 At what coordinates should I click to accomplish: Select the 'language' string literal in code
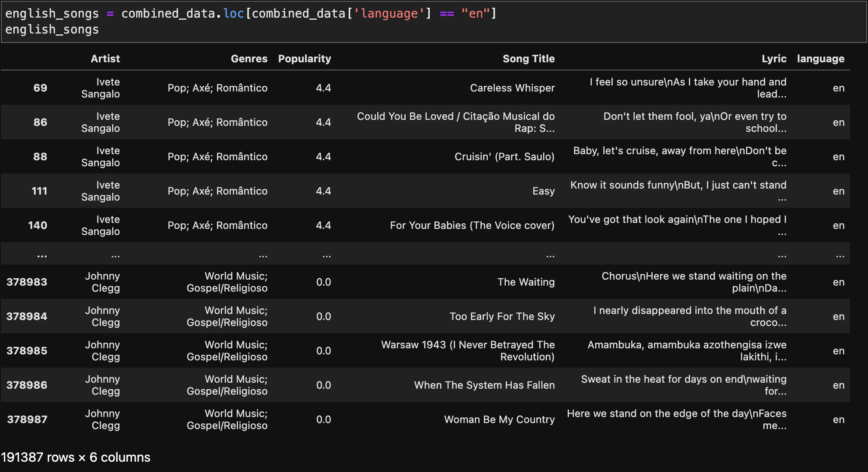coord(389,13)
